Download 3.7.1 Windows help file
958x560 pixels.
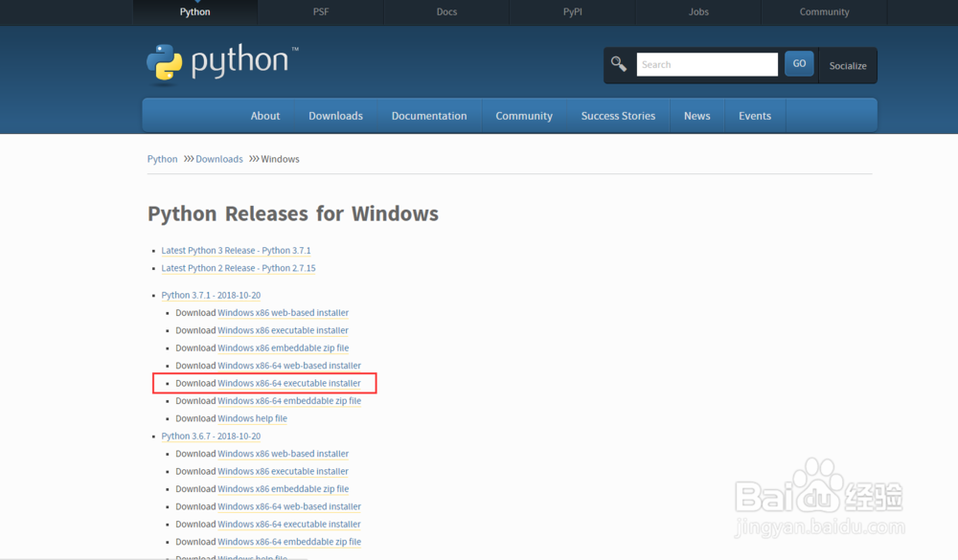point(252,419)
